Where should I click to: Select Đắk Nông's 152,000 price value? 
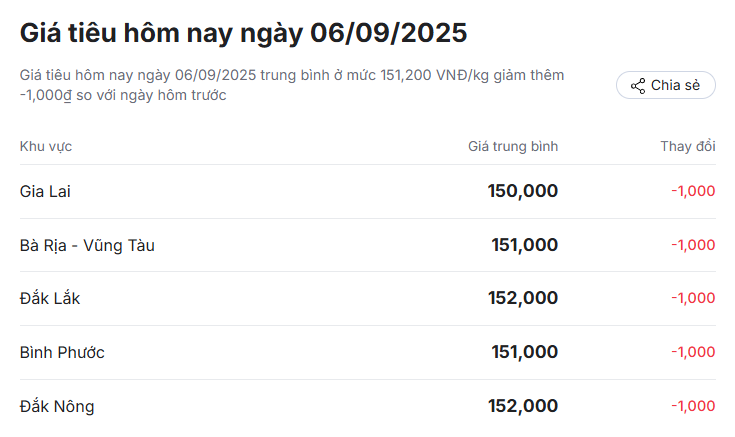[x=522, y=406]
